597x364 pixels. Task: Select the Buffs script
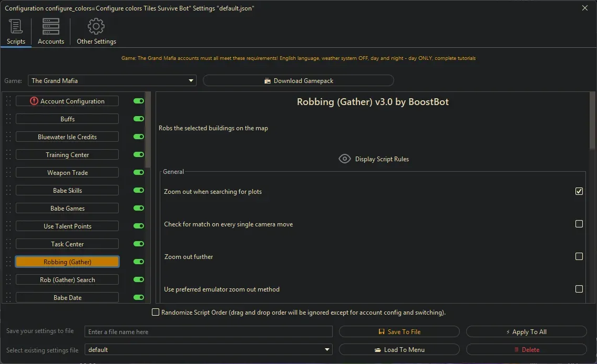(67, 119)
